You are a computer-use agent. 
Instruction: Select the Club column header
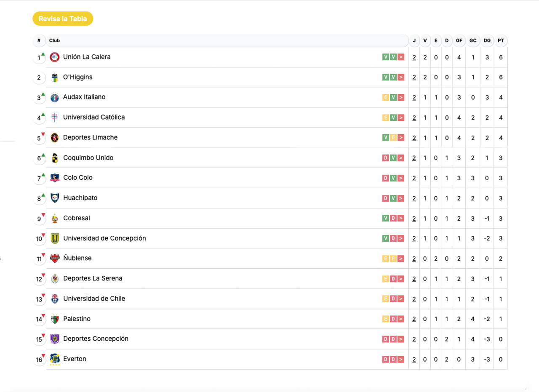(x=55, y=41)
